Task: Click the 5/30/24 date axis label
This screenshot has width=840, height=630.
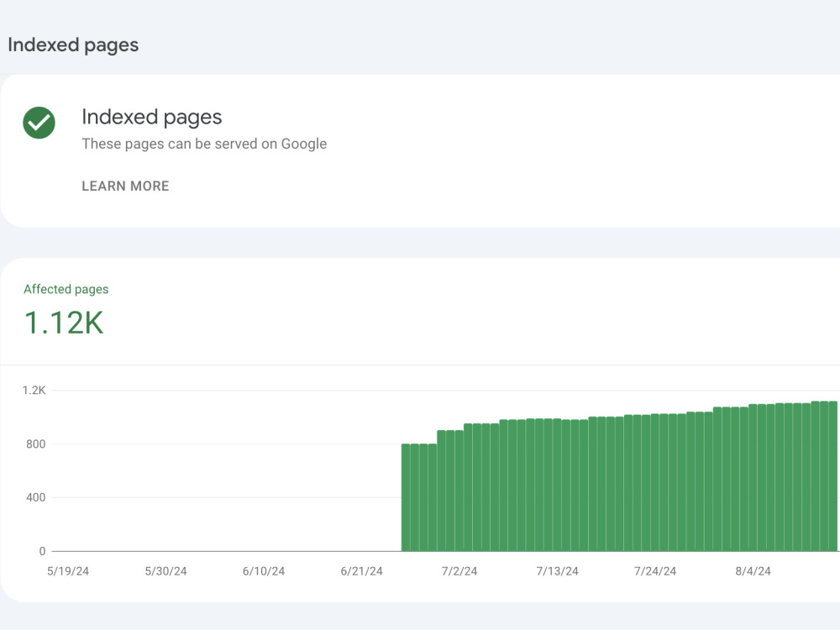Action: pos(166,571)
